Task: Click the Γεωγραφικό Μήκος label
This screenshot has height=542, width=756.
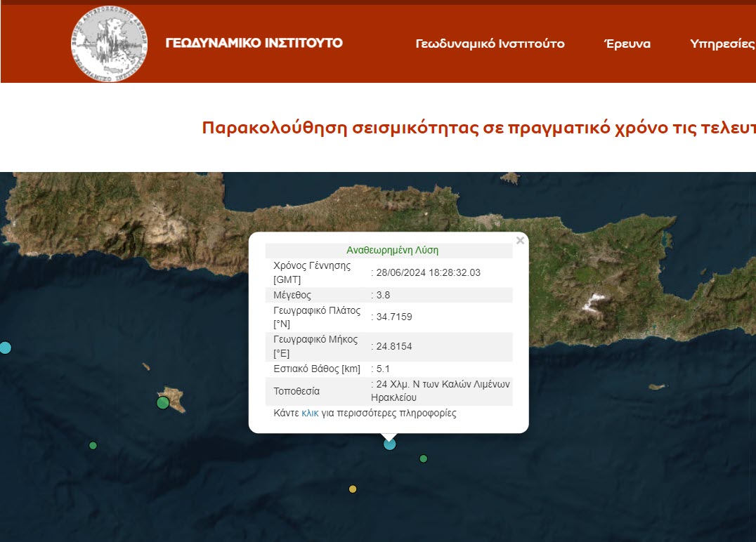Action: click(x=315, y=346)
